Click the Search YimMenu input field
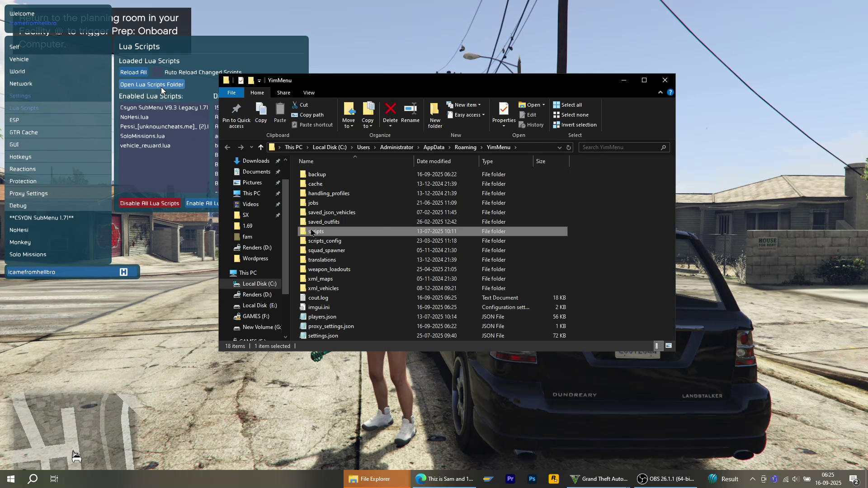Image resolution: width=868 pixels, height=488 pixels. click(619, 147)
